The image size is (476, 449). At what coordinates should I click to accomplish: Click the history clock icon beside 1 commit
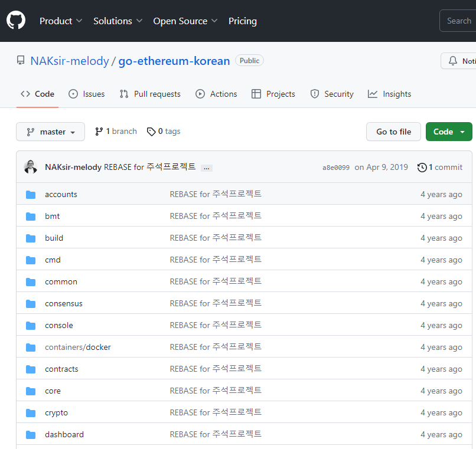pyautogui.click(x=422, y=168)
